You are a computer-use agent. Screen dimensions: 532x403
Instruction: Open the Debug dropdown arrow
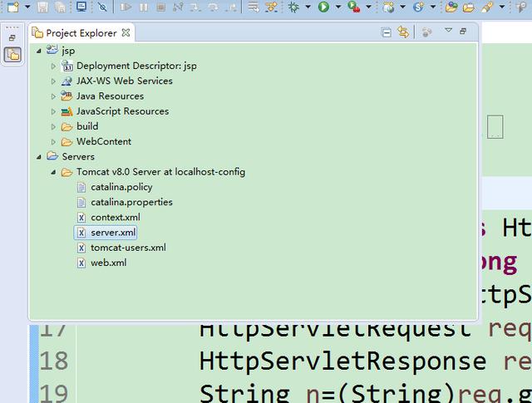[308, 7]
